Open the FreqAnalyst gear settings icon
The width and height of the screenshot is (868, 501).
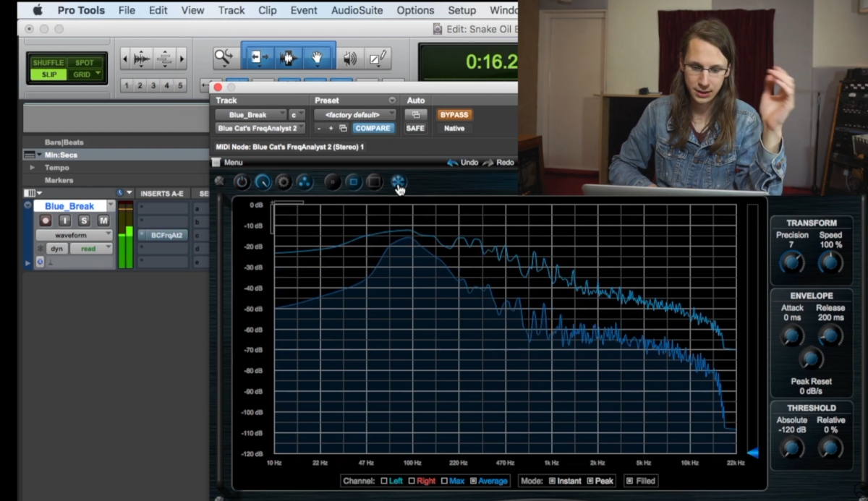coord(284,182)
